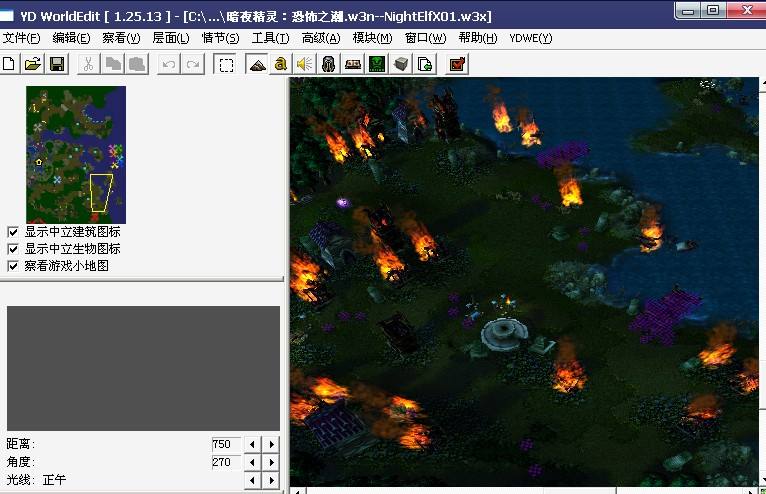Viewport: 766px width, 494px height.
Task: Open a map with the folder icon
Action: [32, 64]
